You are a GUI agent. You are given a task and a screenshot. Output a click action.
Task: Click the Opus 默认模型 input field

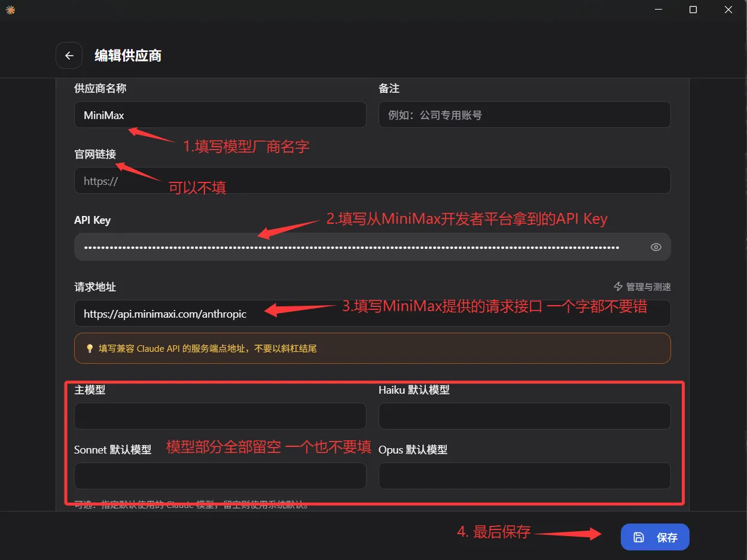coord(524,476)
